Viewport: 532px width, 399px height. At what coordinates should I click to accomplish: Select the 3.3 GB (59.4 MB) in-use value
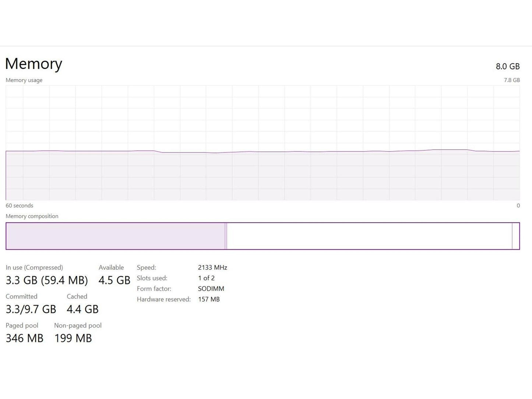click(47, 280)
